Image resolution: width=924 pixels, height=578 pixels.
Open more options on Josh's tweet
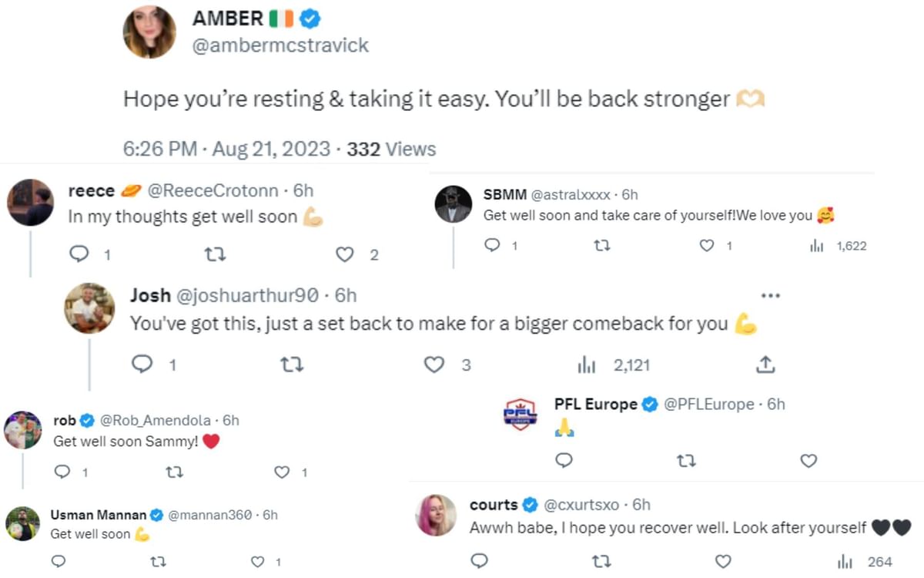coord(770,296)
